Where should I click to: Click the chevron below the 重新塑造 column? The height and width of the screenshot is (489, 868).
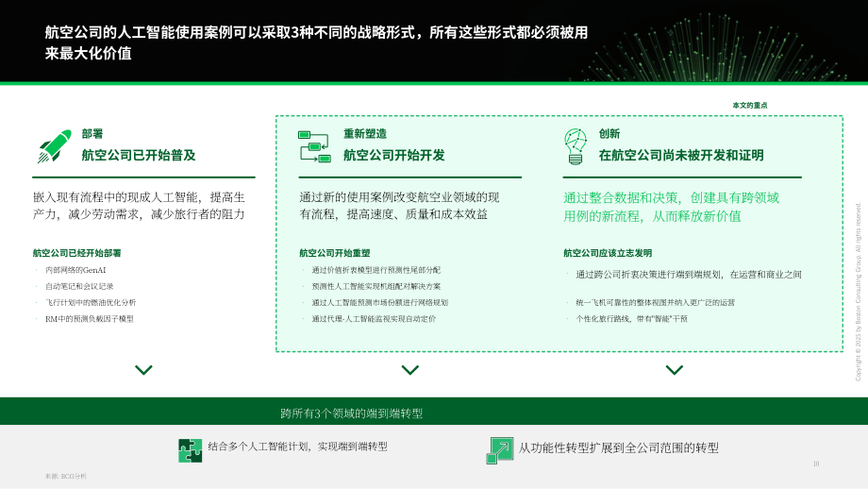click(410, 370)
